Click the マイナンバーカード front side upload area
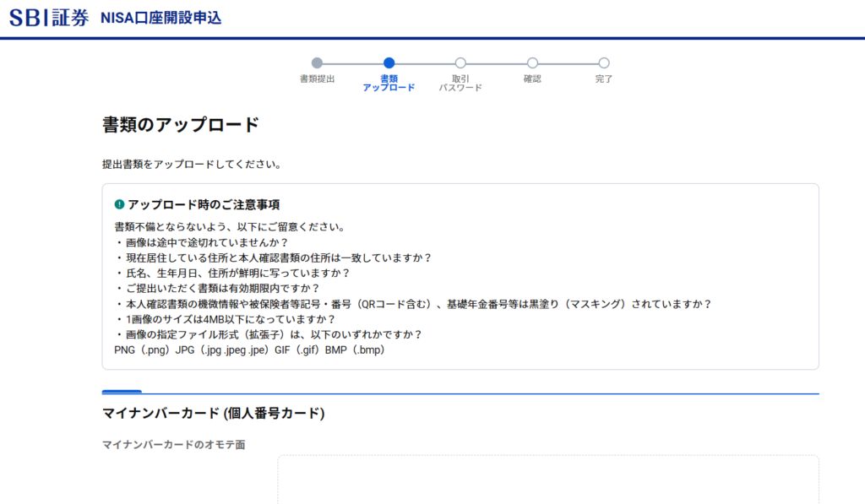The height and width of the screenshot is (504, 865). (x=547, y=480)
